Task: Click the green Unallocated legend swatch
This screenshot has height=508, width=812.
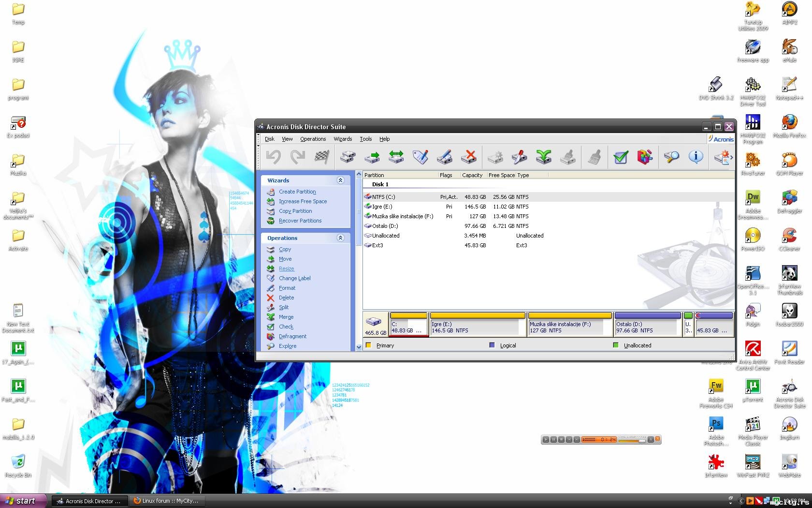Action: [616, 345]
